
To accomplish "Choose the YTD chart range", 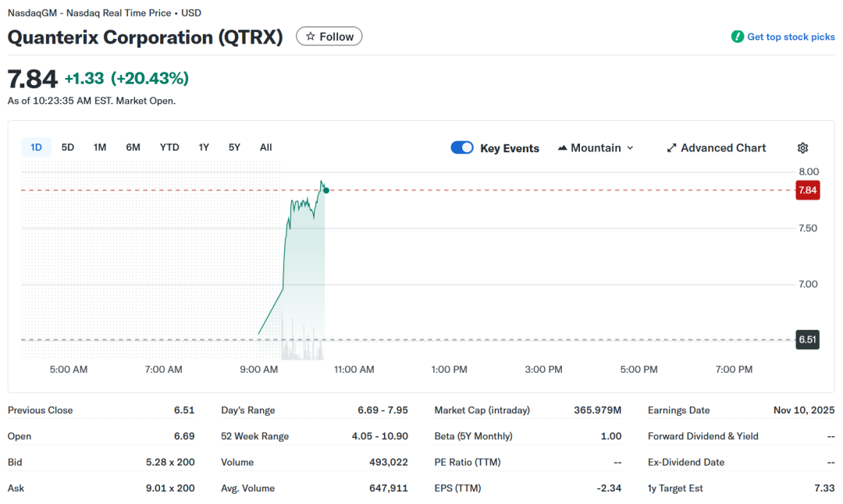I will pyautogui.click(x=169, y=147).
